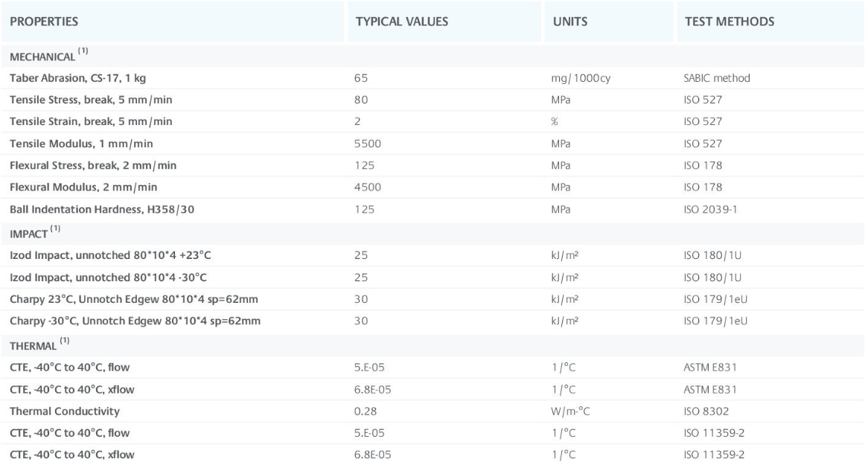Click the Ball Indentation Hardness property name
This screenshot has width=868, height=465.
(93, 209)
